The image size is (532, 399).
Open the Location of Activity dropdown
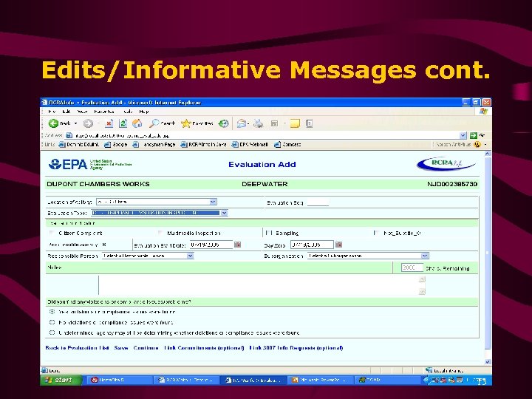(213, 202)
